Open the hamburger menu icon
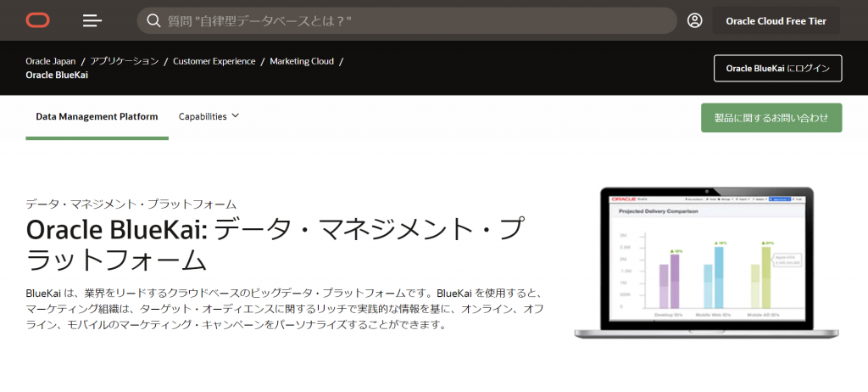 coord(92,21)
